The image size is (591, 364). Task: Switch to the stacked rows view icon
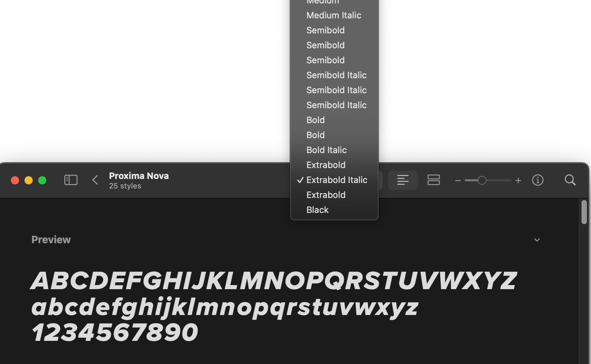coord(433,180)
